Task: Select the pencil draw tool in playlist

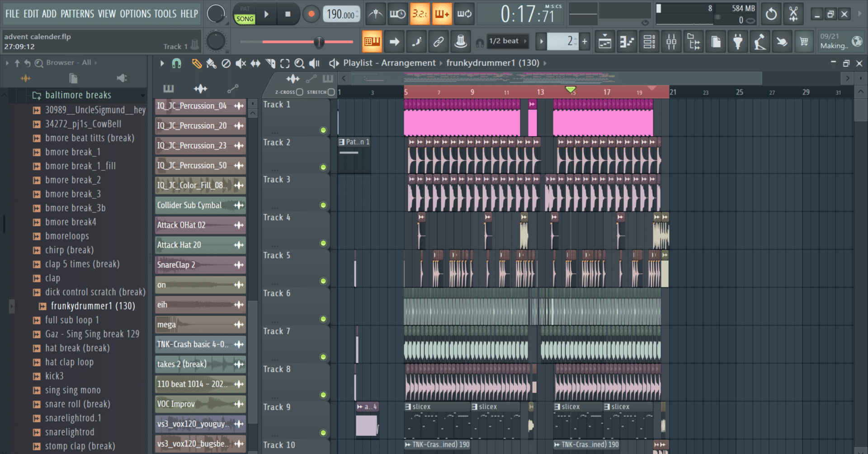Action: pyautogui.click(x=197, y=63)
